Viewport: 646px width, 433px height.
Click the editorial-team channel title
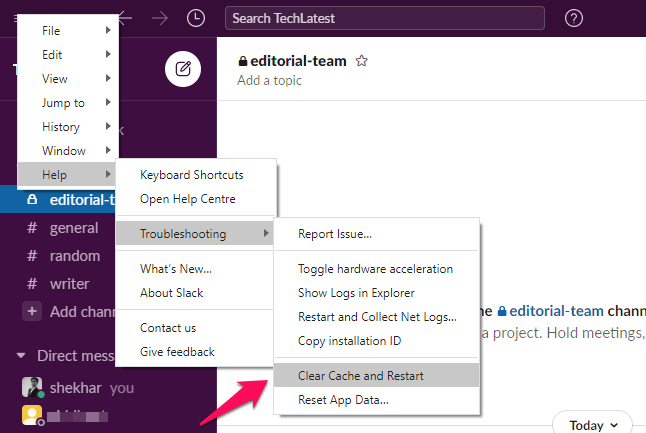coord(298,61)
